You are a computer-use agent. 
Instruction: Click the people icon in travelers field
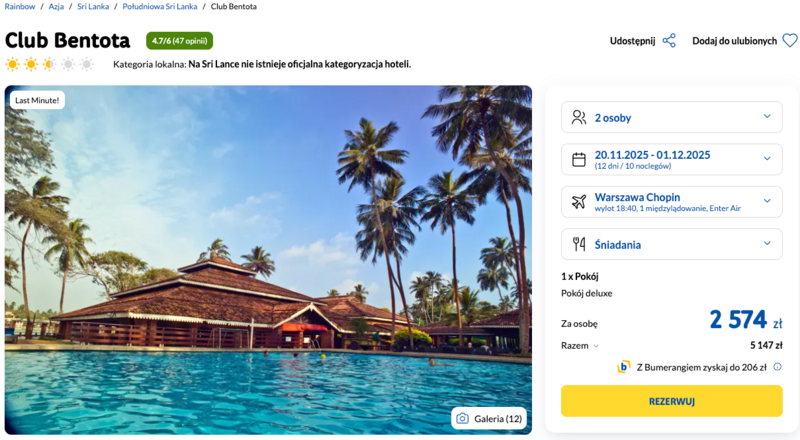[579, 117]
